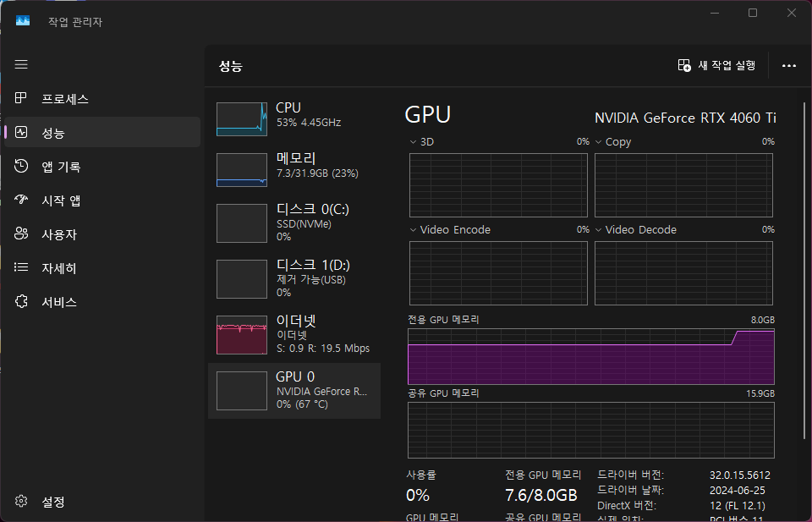Select the 이더넷 network entry
Screen dimensions: 812x522
pos(294,335)
